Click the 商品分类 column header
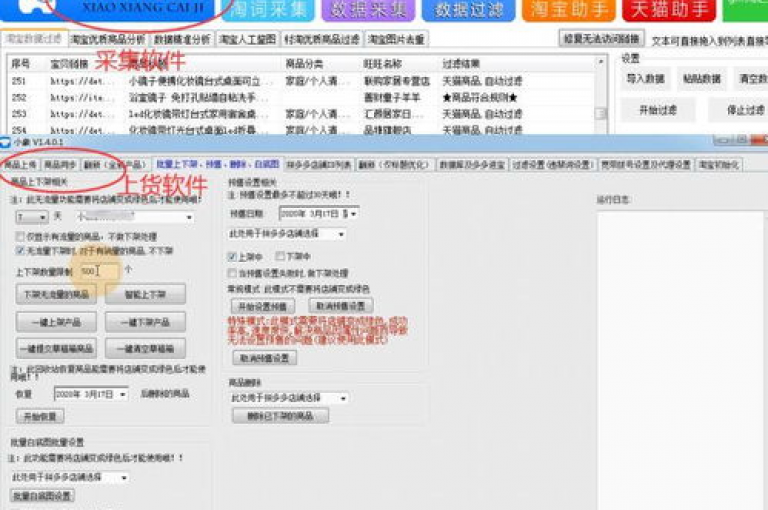The height and width of the screenshot is (510, 768). (304, 64)
